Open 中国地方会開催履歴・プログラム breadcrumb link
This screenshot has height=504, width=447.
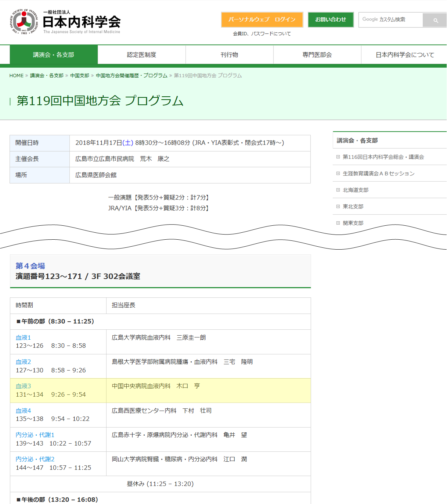coord(131,76)
